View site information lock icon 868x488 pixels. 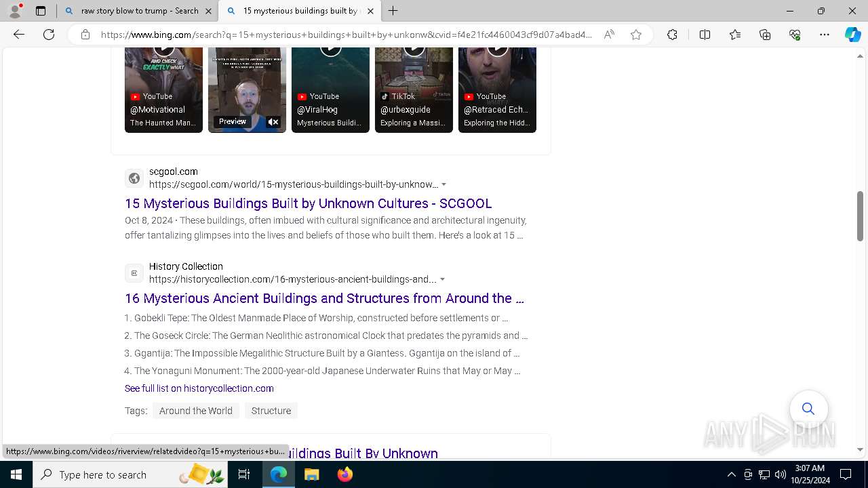pyautogui.click(x=85, y=35)
